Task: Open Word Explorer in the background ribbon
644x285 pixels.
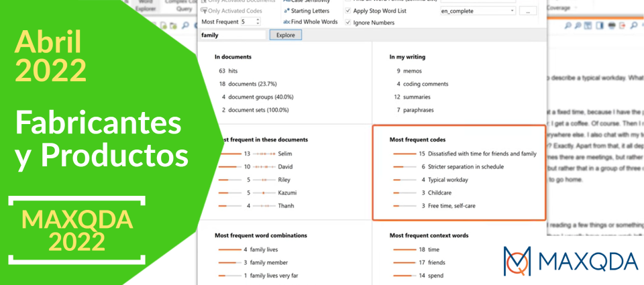Action: 146,5
